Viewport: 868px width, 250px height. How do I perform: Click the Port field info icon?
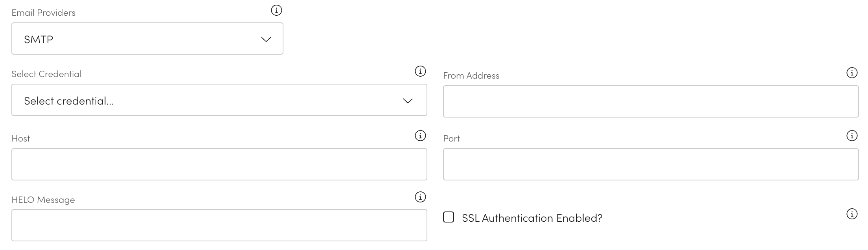coord(851,136)
